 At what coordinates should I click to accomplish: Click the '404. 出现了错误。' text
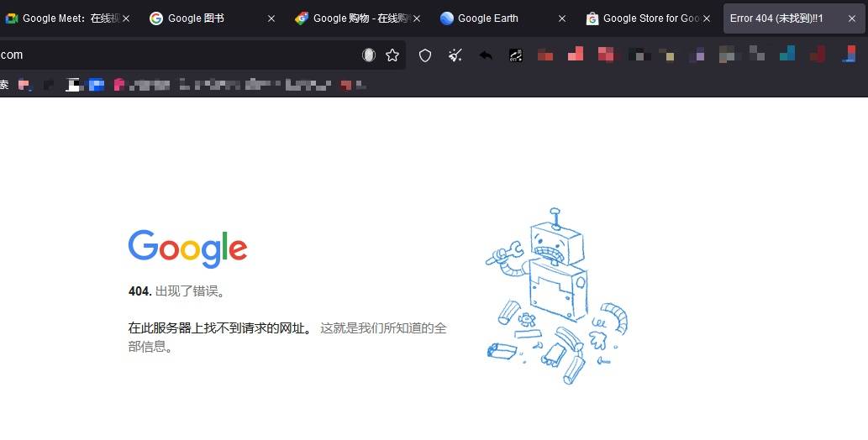(176, 291)
